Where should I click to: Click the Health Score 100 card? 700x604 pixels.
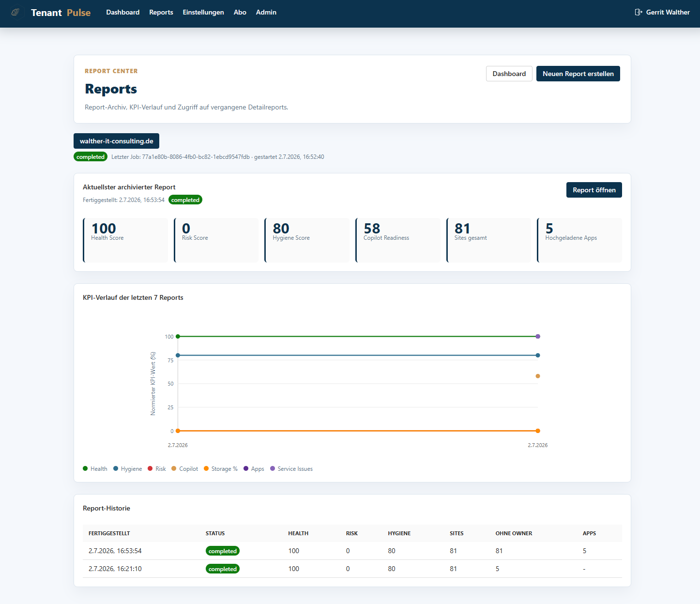(125, 240)
